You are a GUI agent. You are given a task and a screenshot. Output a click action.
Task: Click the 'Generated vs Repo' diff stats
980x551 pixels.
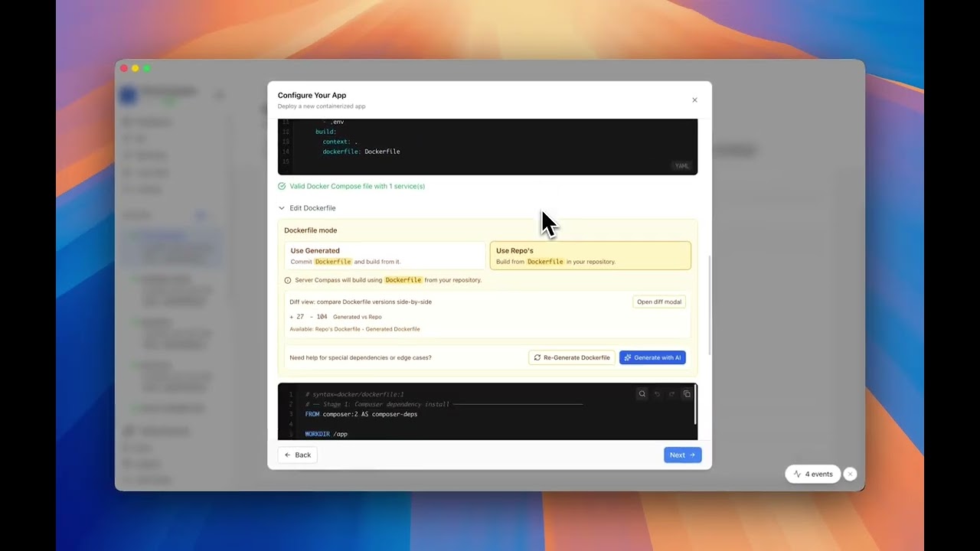(x=357, y=317)
